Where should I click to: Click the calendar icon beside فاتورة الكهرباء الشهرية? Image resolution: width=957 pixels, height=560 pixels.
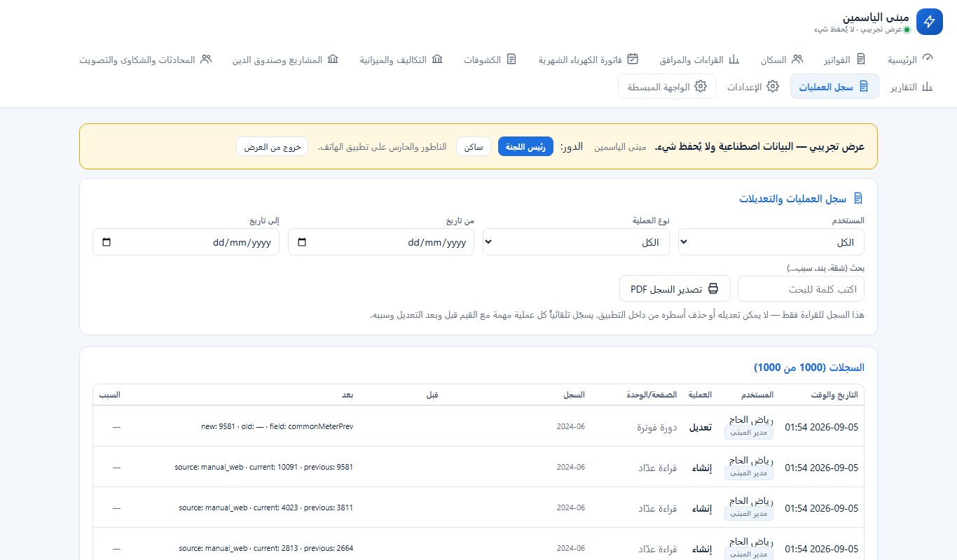[x=633, y=59]
